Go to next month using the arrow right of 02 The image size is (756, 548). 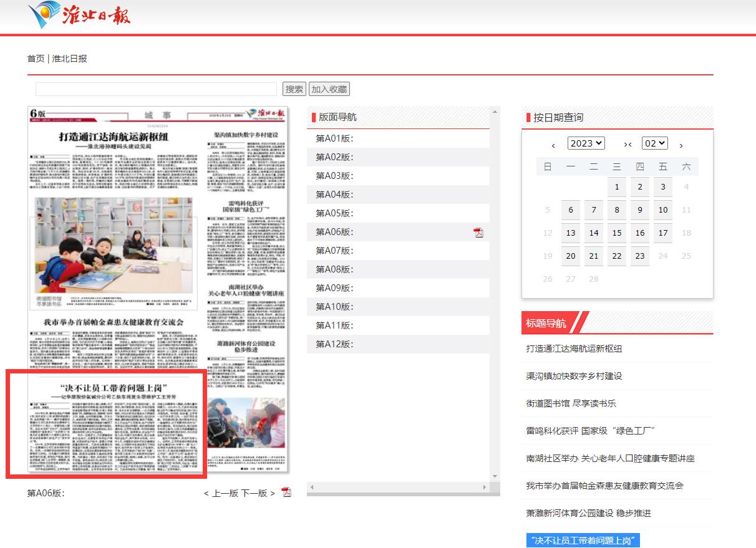(681, 145)
